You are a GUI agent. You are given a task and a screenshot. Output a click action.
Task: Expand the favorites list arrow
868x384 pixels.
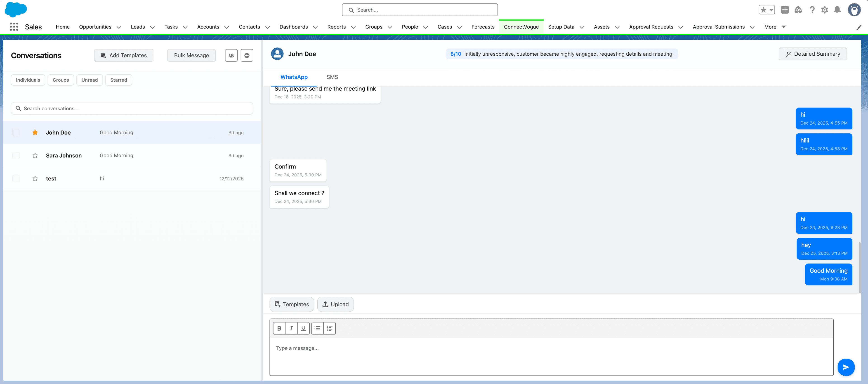(771, 10)
